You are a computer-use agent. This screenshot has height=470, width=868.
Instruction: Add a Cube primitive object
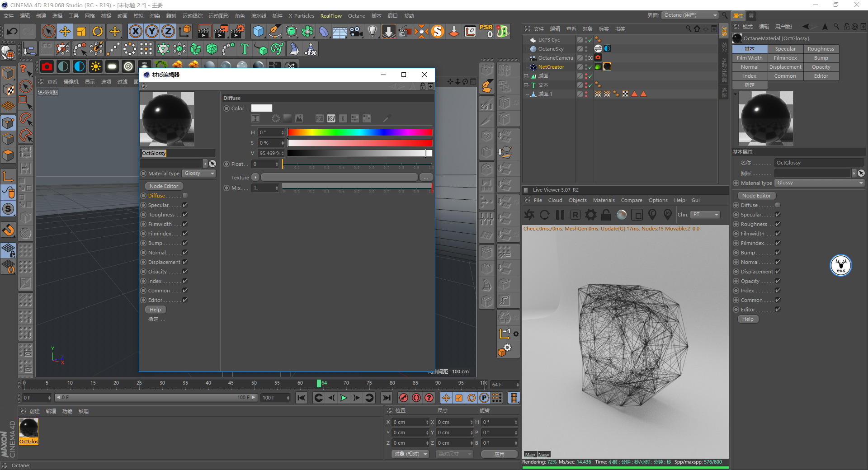click(x=258, y=31)
